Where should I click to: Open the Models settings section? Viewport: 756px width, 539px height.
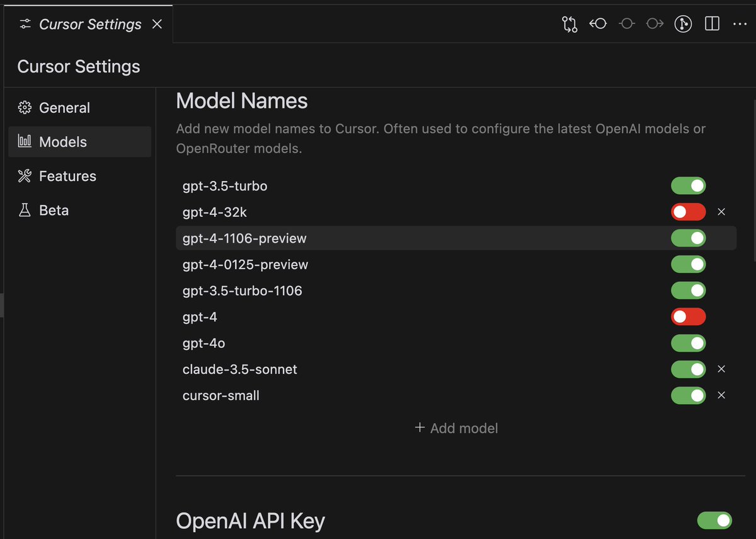pyautogui.click(x=79, y=142)
